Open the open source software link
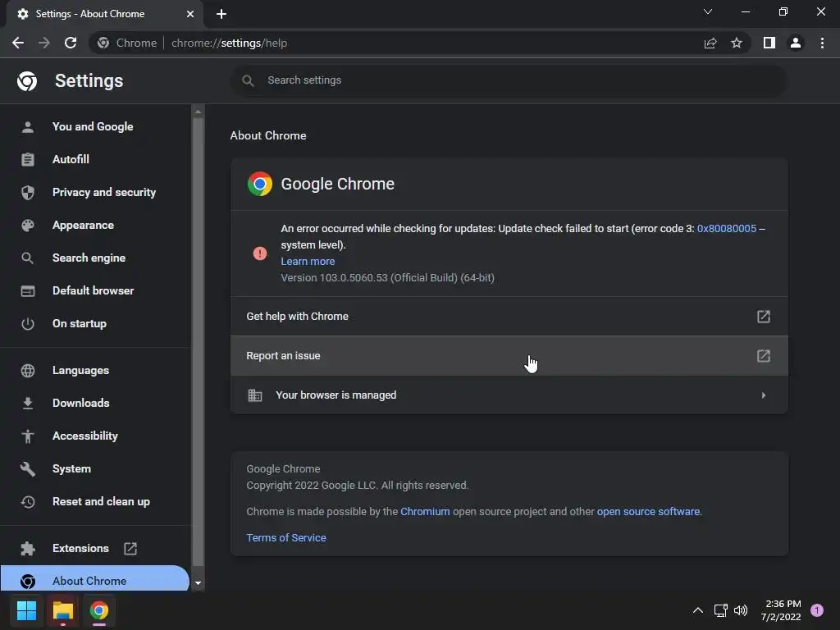 (648, 512)
